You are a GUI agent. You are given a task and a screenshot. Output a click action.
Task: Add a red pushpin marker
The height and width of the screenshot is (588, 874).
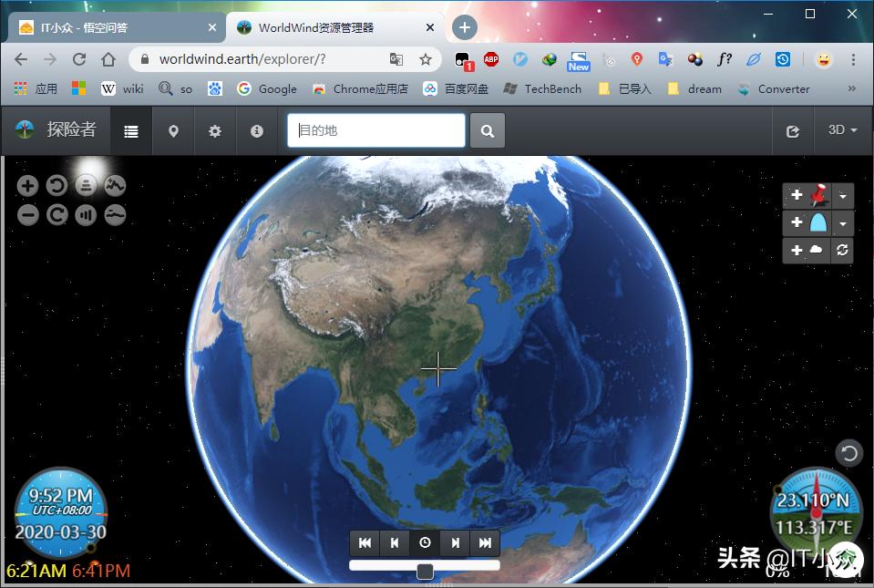[807, 195]
